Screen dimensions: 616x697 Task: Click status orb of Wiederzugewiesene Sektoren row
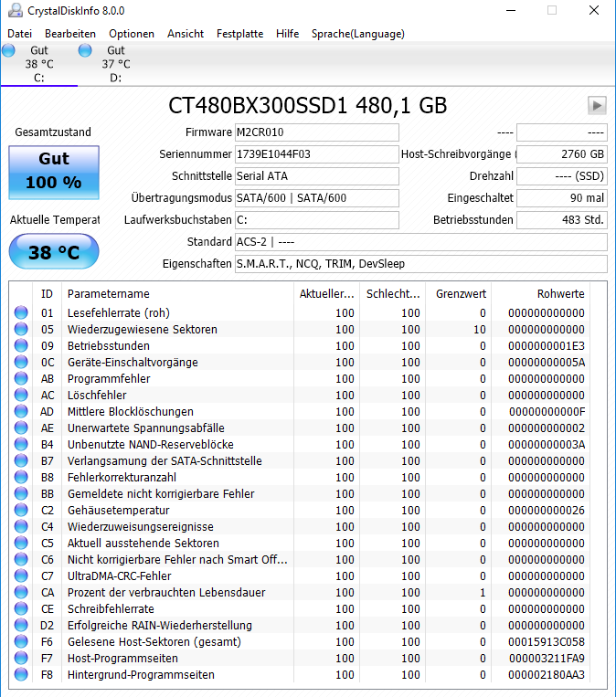point(21,329)
